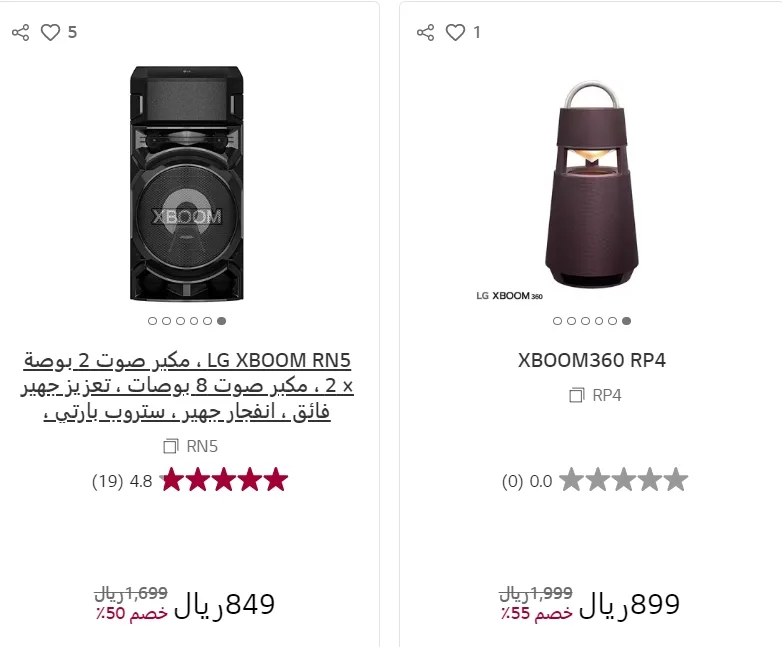Open the RN5 red star rating reviews

[224, 481]
